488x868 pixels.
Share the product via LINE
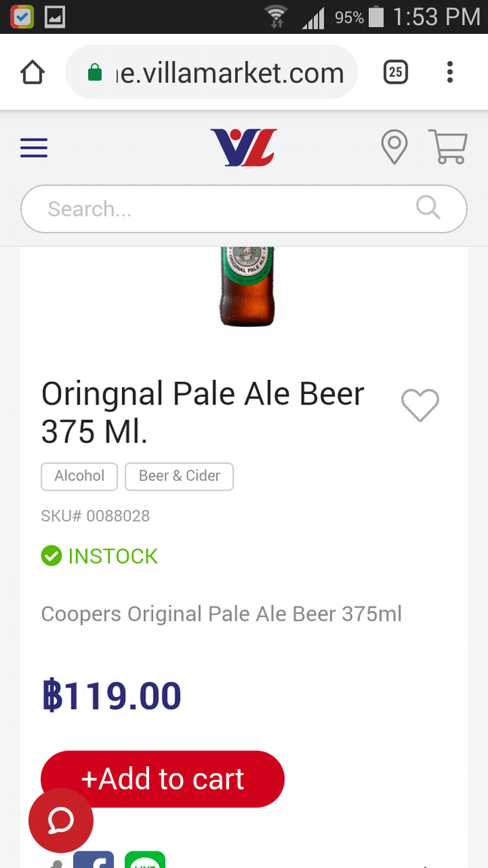pyautogui.click(x=145, y=861)
